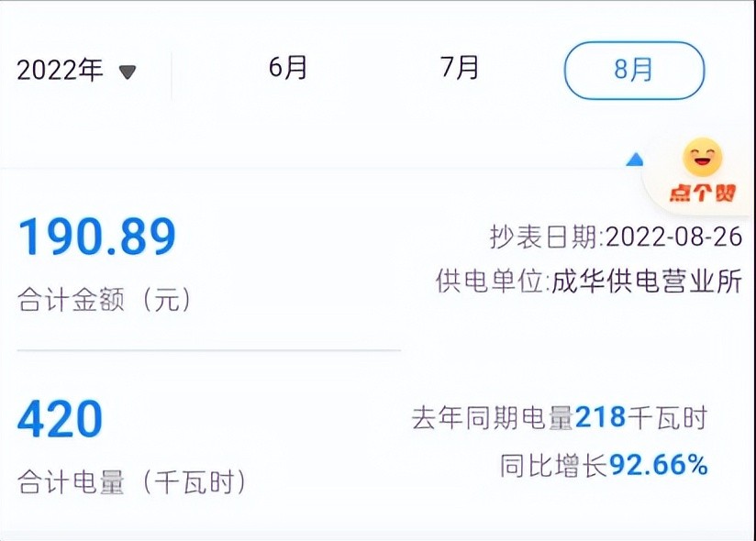Click the small blue triangle indicator
This screenshot has width=756, height=541.
pyautogui.click(x=634, y=160)
